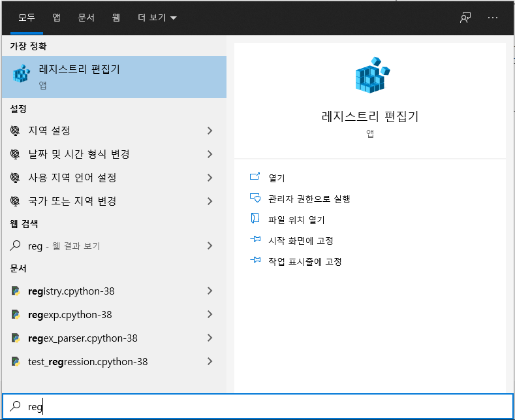
Task: Expand the arrow for regex_parser.cpython-38
Action: (210, 338)
